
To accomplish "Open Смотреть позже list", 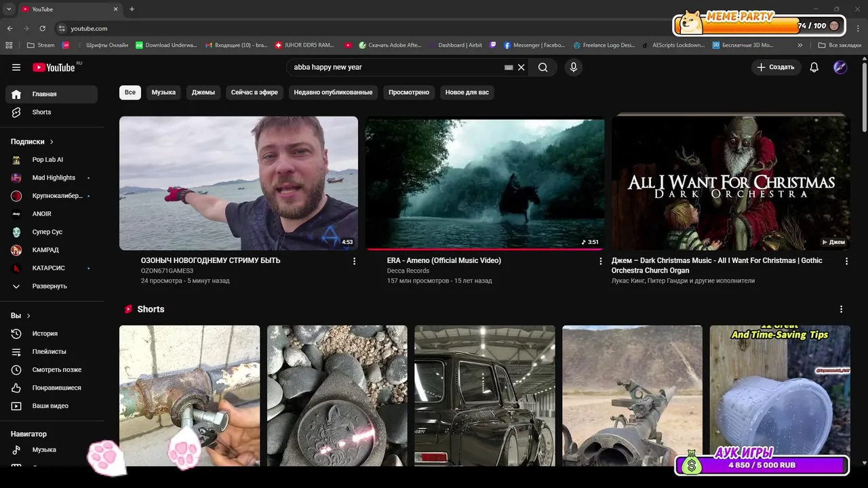I will click(52, 370).
